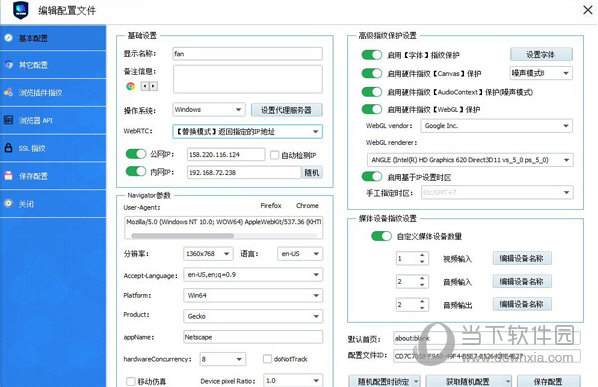Click the 获取随机配置 button
This screenshot has height=387, width=598.
[468, 381]
